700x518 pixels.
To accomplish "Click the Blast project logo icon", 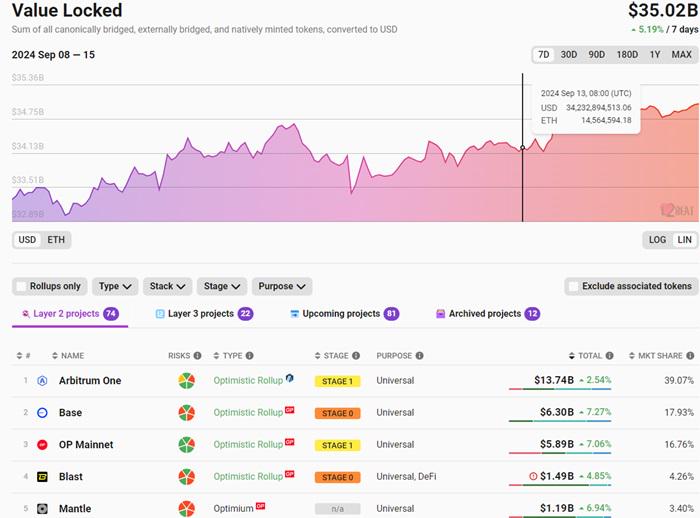I will (x=43, y=477).
